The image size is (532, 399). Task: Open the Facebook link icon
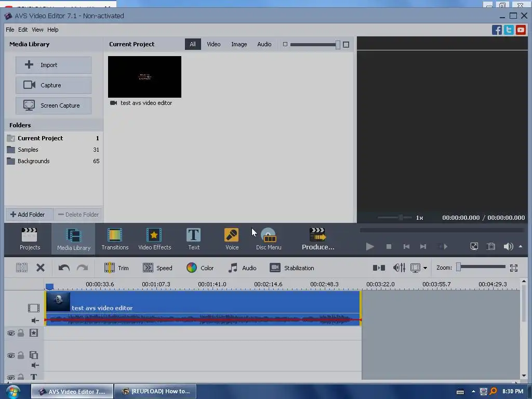click(497, 30)
